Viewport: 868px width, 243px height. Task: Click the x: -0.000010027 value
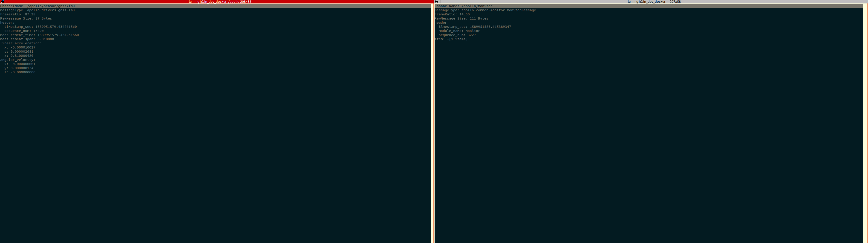point(20,47)
